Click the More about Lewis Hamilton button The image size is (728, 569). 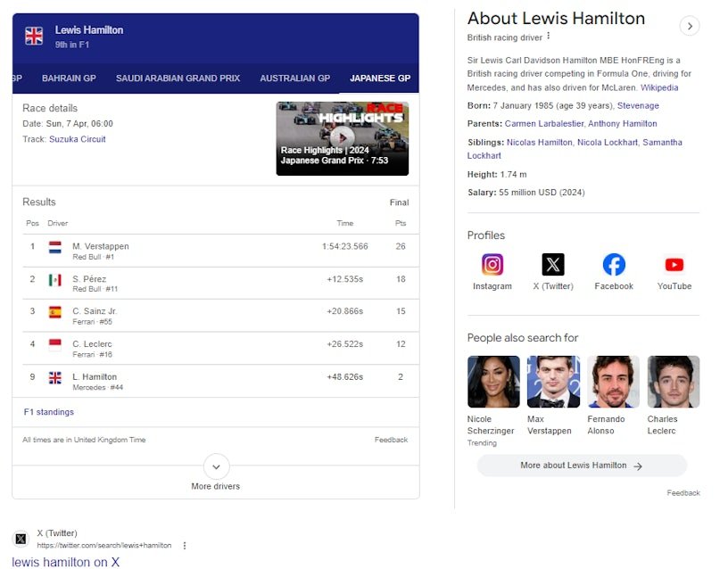[582, 466]
